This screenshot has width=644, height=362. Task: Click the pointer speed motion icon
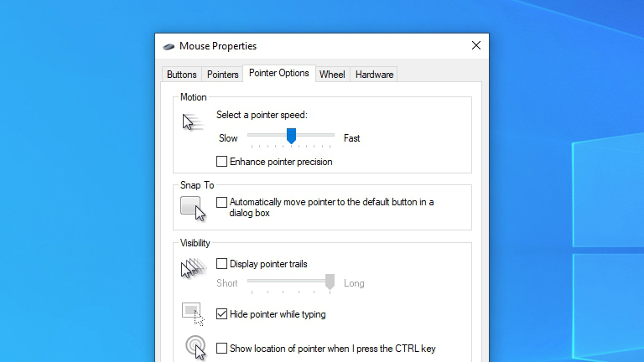[193, 122]
